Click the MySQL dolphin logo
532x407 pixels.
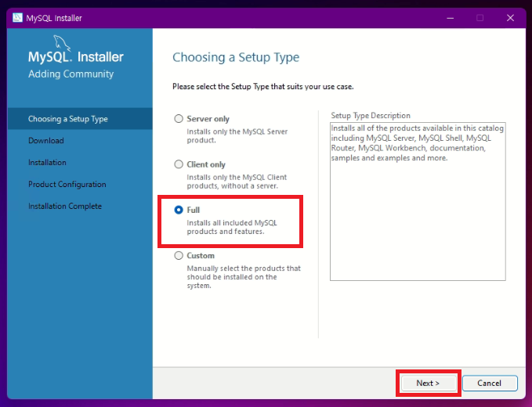[62, 43]
